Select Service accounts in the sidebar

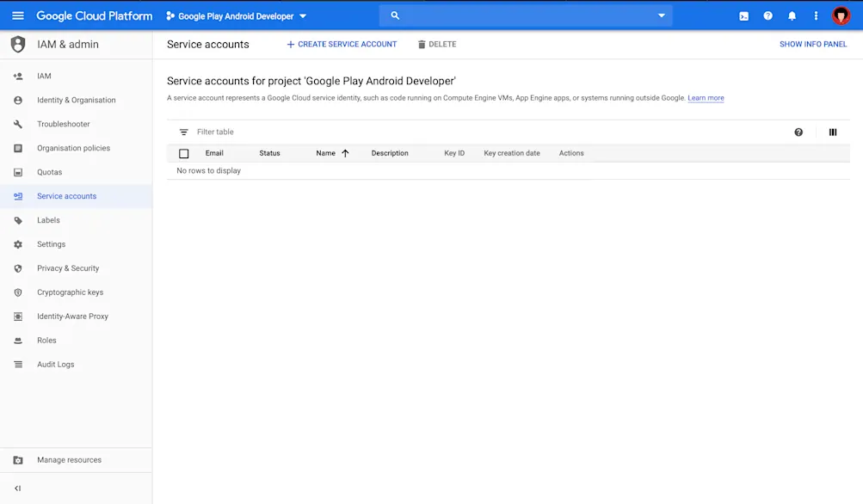pyautogui.click(x=66, y=196)
